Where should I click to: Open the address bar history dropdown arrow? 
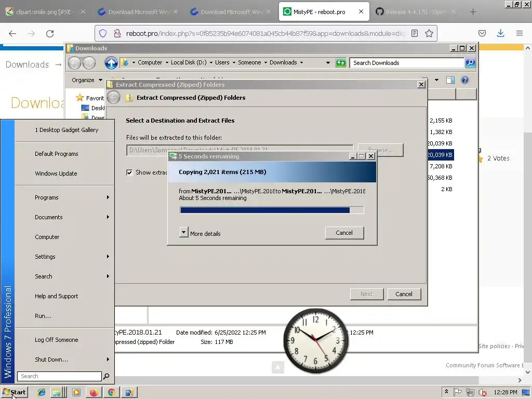click(x=328, y=63)
